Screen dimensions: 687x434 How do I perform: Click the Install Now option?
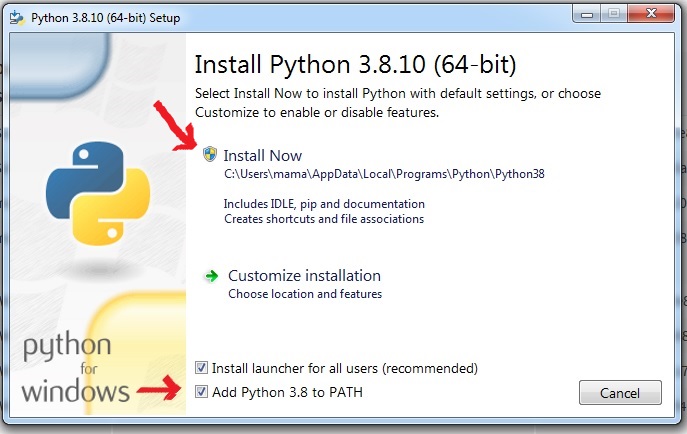[x=262, y=155]
